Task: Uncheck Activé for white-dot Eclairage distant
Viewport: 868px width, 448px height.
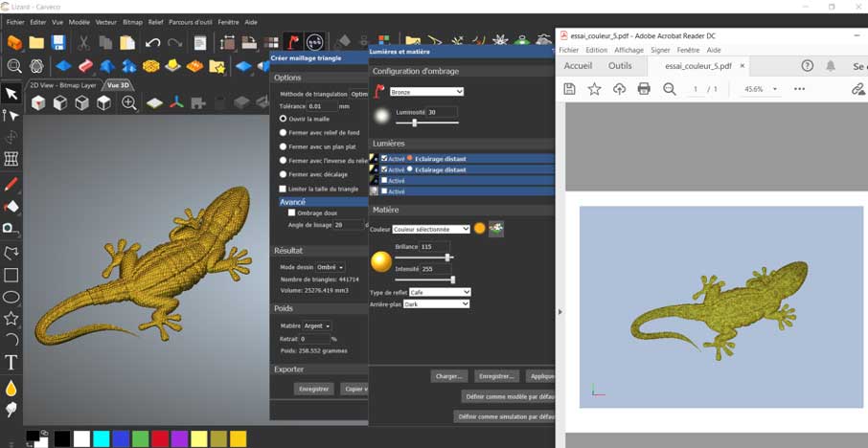Action: coord(384,169)
